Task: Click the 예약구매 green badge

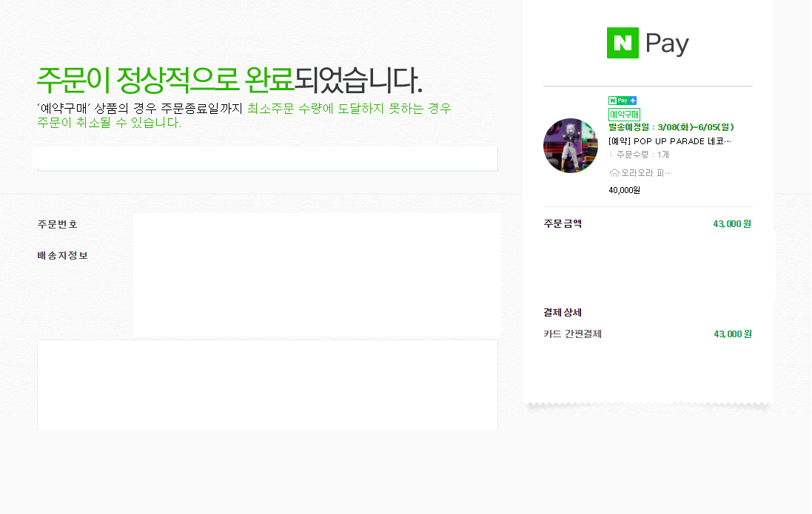Action: (624, 115)
